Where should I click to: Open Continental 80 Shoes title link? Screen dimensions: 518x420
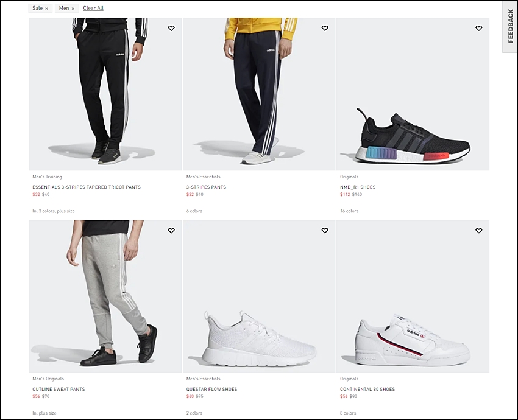click(367, 389)
